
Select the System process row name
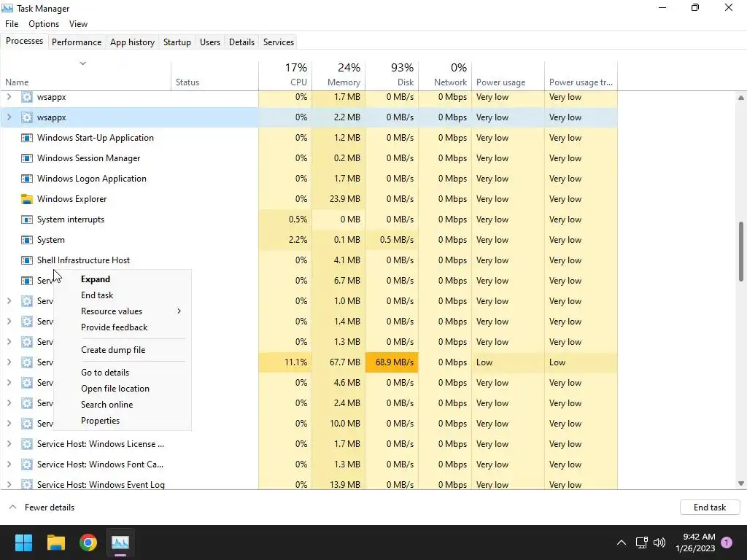click(x=51, y=240)
